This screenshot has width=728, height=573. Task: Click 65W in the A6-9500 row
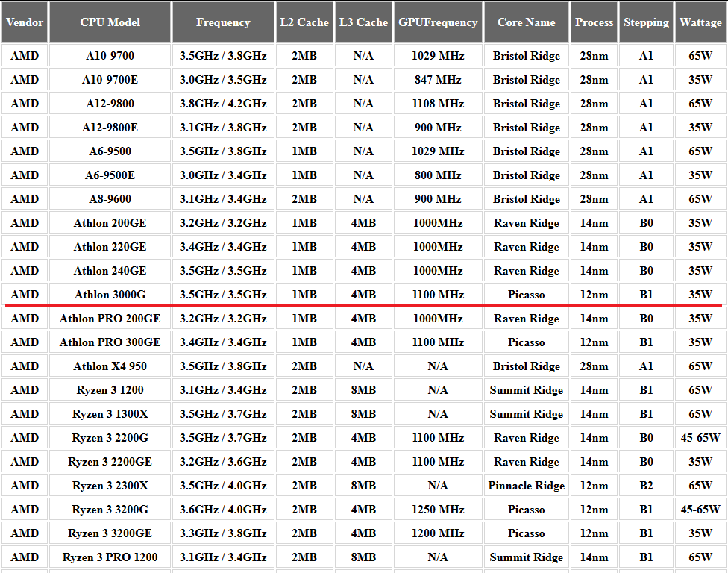pos(700,151)
